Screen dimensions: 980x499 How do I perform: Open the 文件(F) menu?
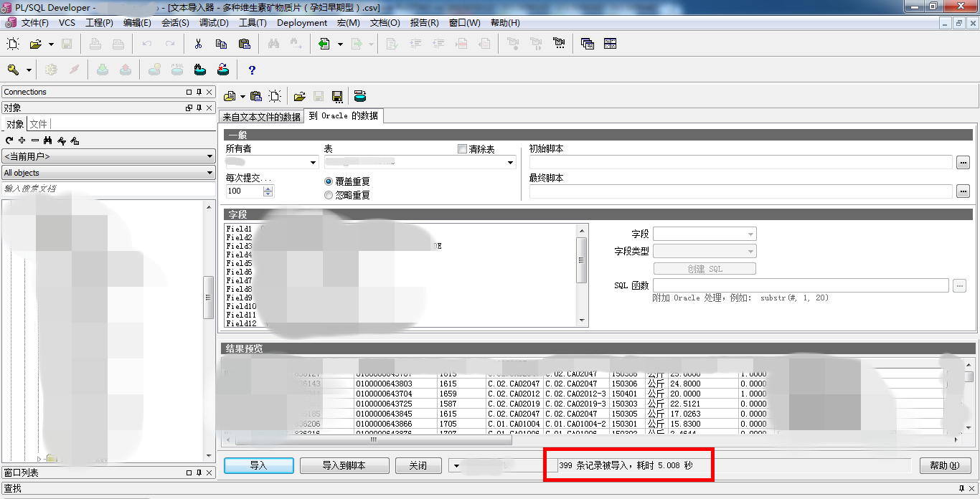[x=34, y=23]
